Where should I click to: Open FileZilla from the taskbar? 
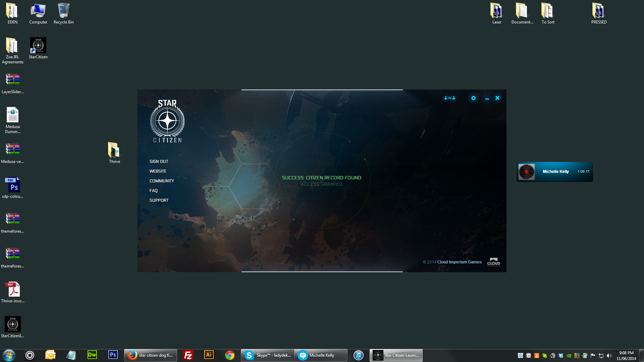pos(188,355)
